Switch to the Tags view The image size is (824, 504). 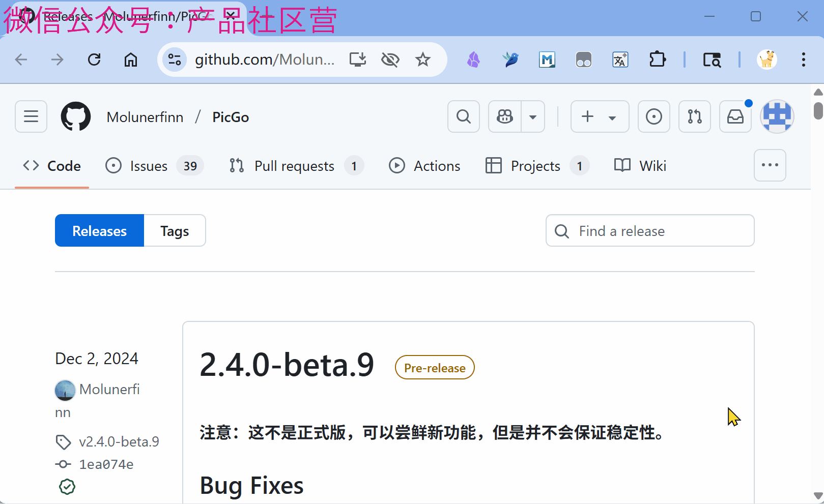point(175,231)
